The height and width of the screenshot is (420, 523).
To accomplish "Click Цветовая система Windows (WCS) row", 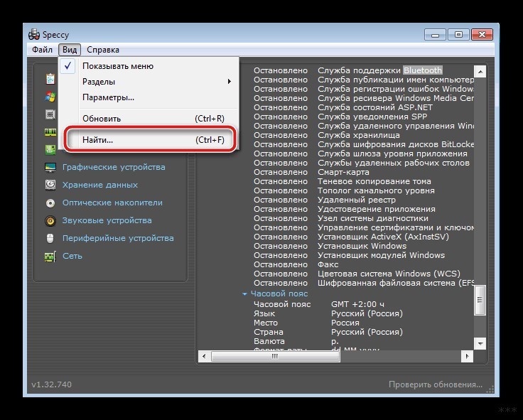I will tap(357, 274).
